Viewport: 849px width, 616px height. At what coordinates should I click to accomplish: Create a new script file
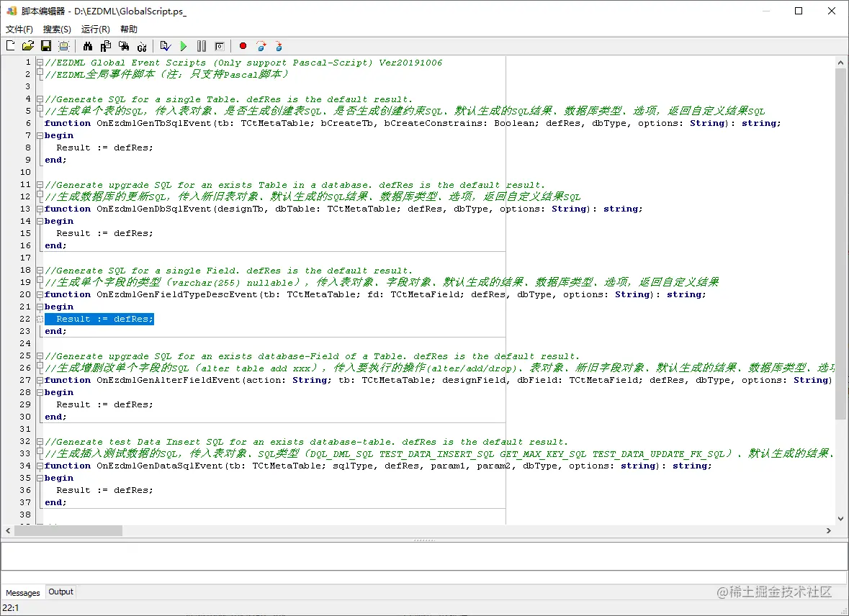tap(10, 46)
